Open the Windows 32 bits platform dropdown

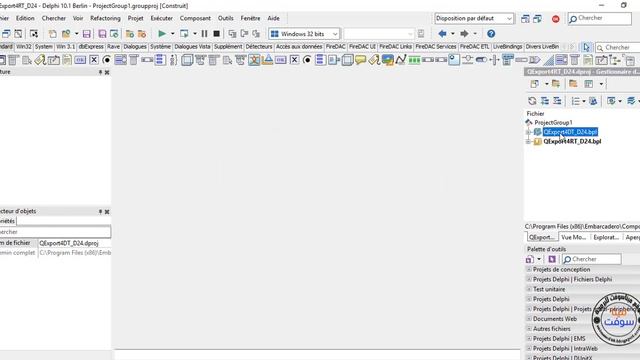point(335,34)
